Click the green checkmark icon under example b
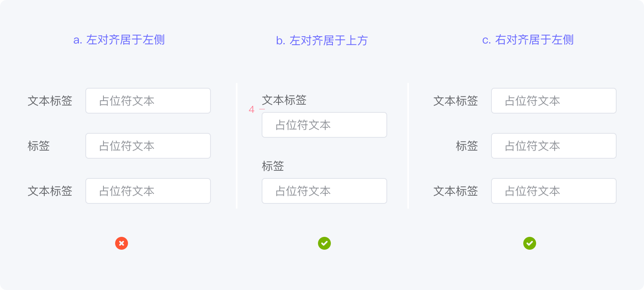Image resolution: width=644 pixels, height=290 pixels. coord(324,243)
